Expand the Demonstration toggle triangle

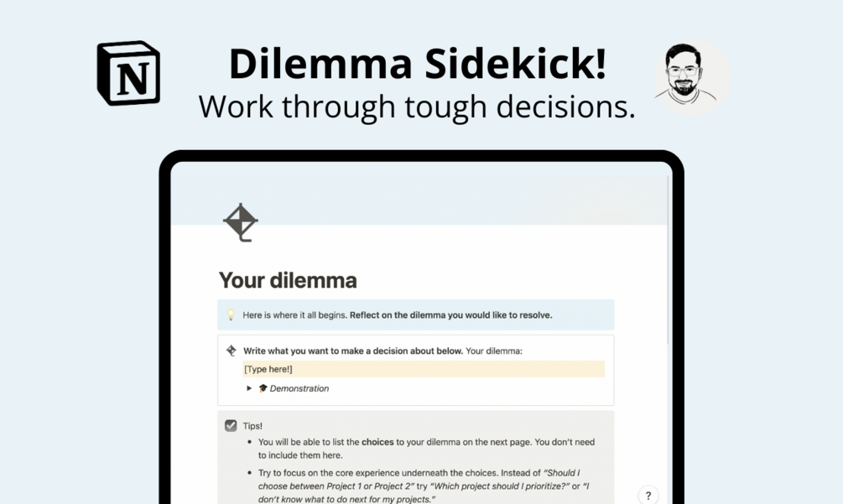tap(249, 388)
